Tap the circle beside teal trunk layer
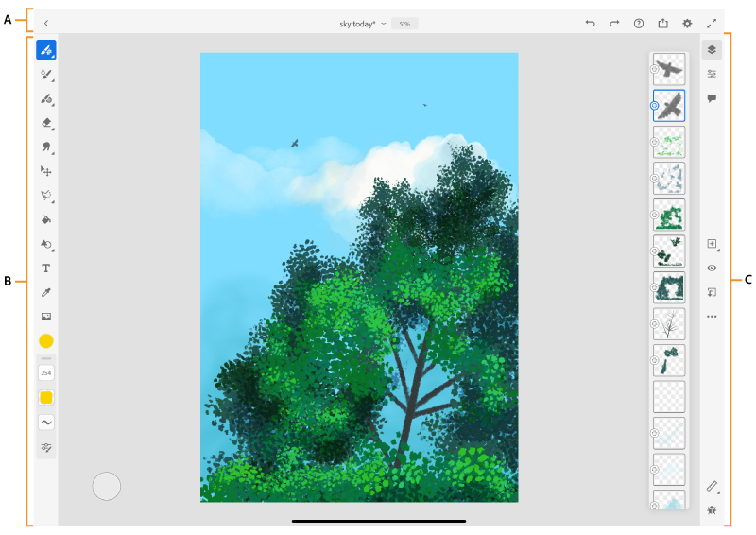This screenshot has height=535, width=756. [654, 360]
